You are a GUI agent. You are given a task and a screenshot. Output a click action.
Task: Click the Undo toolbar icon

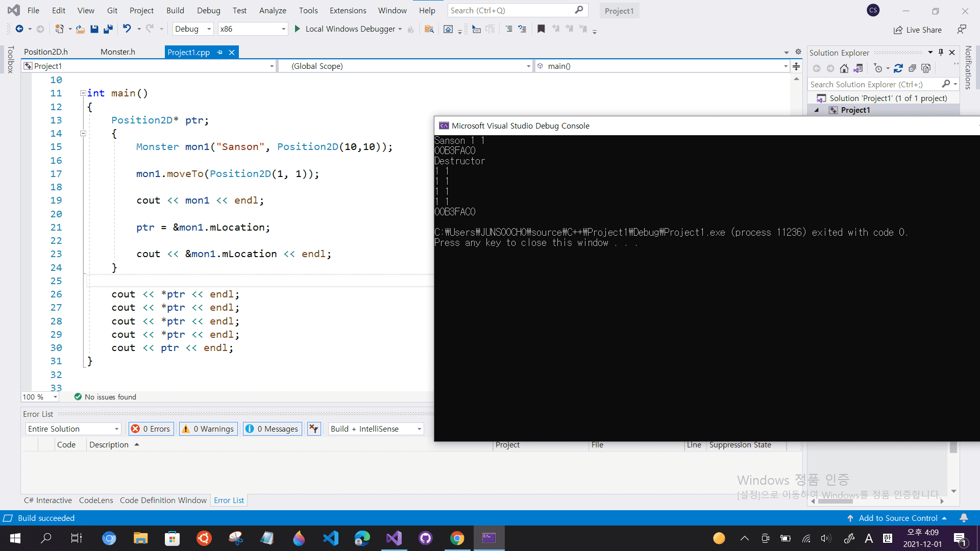[127, 29]
